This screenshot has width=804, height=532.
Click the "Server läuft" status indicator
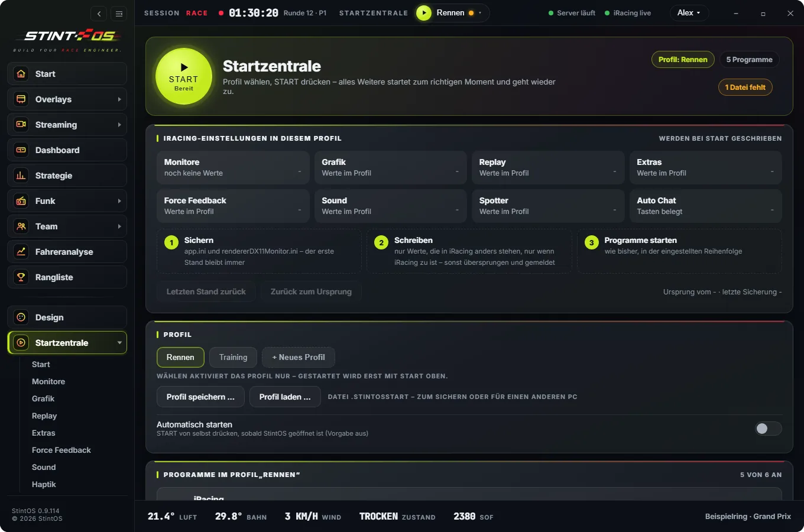coord(572,13)
